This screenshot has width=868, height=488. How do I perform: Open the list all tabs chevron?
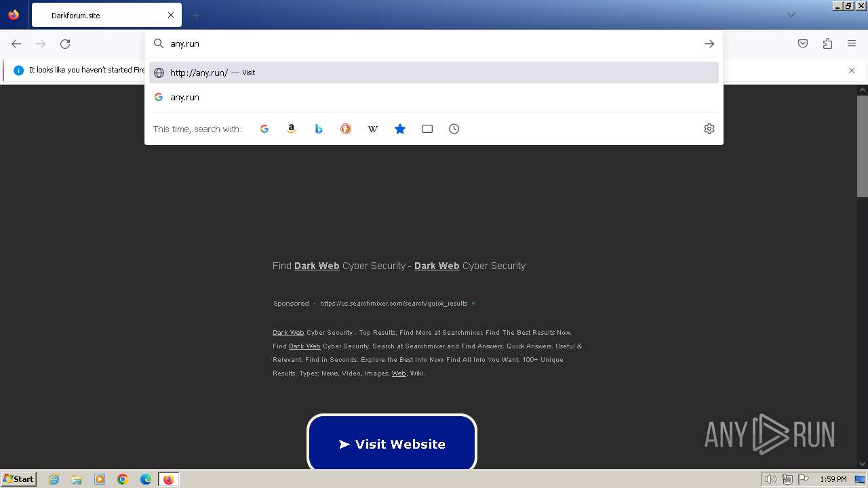[x=791, y=15]
